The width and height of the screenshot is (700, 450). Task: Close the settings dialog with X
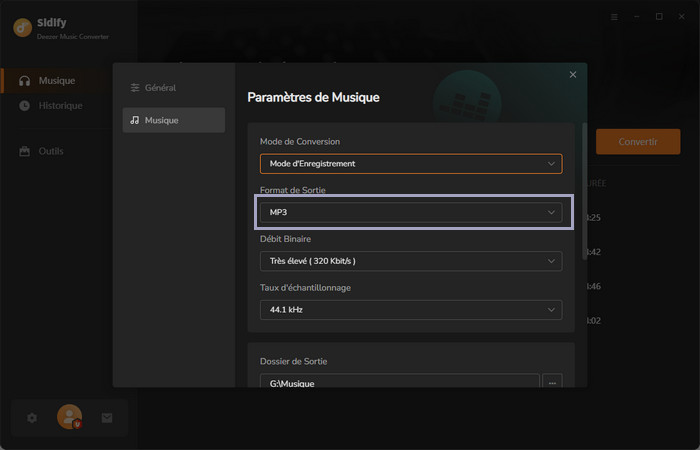click(x=573, y=75)
